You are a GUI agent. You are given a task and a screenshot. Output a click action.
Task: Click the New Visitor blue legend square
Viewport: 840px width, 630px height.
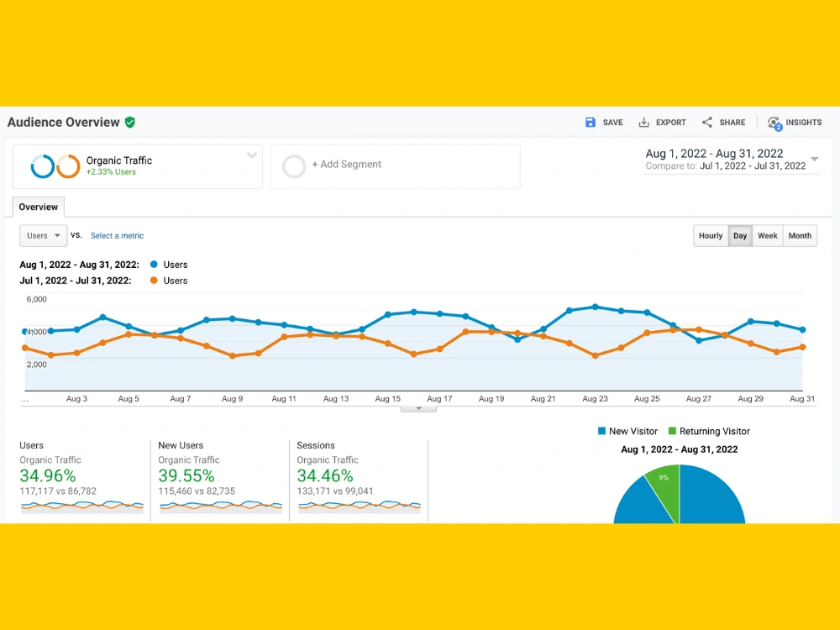[601, 431]
